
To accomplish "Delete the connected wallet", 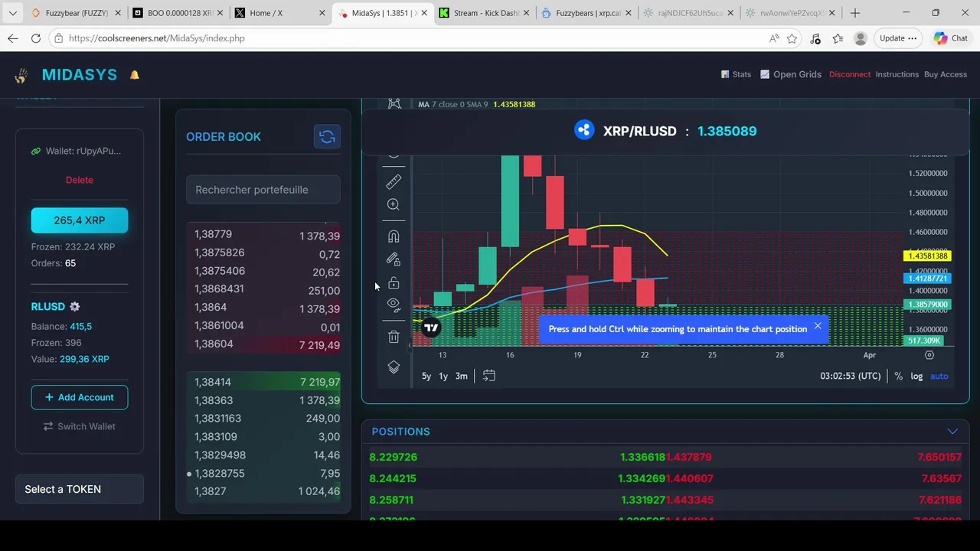I will 80,180.
